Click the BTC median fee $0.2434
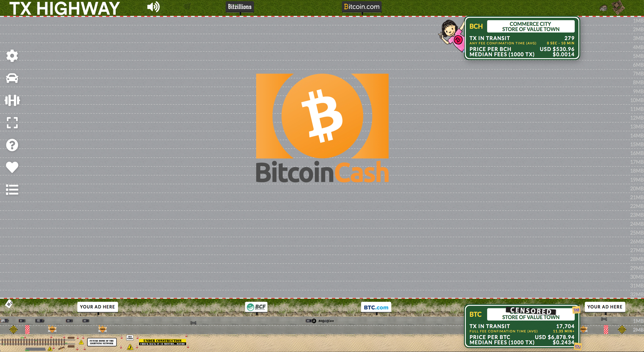Image resolution: width=644 pixels, height=352 pixels. point(563,343)
